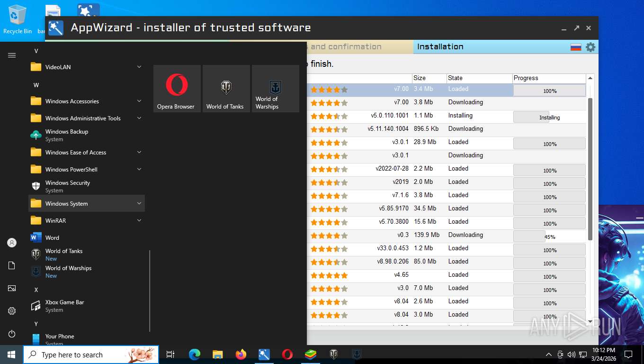The height and width of the screenshot is (364, 644).
Task: Expand the WinRAR folder
Action: coord(87,221)
